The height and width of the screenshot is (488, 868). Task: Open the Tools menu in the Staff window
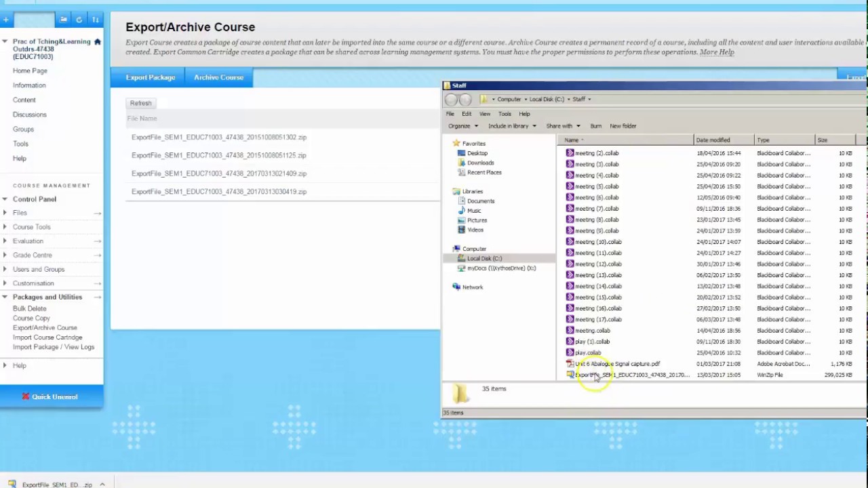(x=505, y=114)
